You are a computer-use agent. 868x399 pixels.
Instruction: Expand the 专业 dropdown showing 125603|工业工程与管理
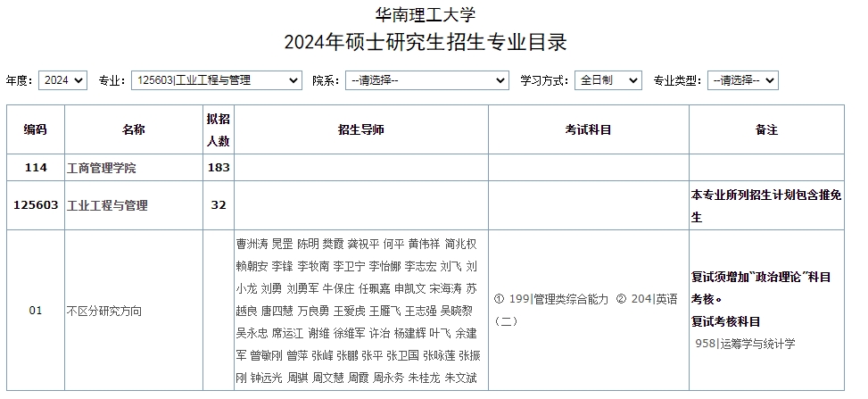(x=216, y=80)
